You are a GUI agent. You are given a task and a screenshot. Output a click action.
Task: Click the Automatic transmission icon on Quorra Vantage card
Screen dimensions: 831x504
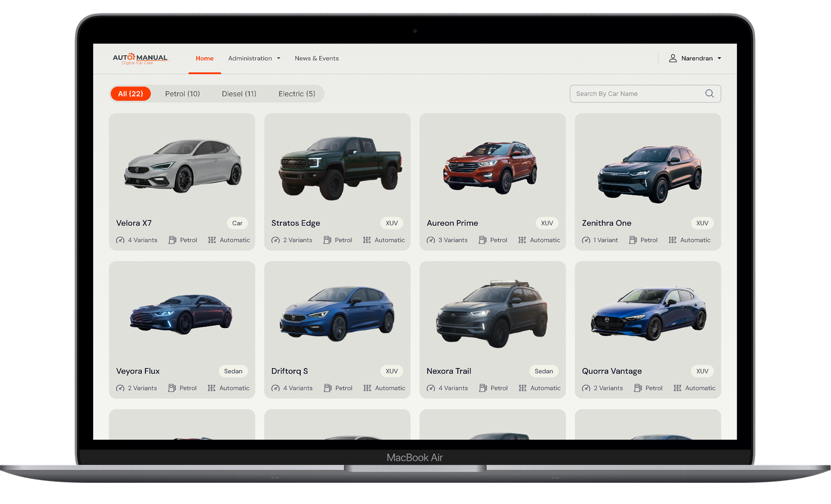click(677, 388)
